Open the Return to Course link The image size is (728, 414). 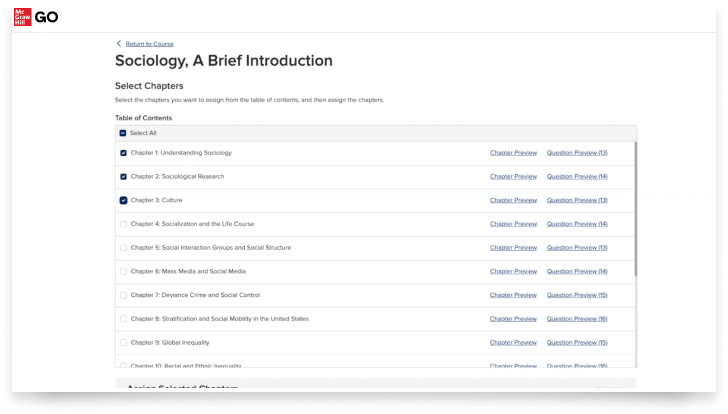[x=150, y=44]
